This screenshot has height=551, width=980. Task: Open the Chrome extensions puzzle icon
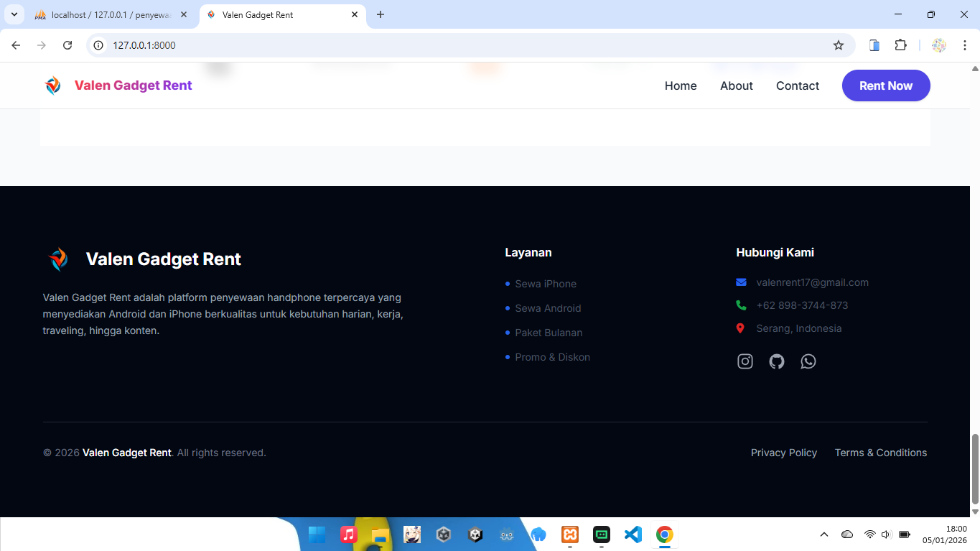tap(900, 45)
